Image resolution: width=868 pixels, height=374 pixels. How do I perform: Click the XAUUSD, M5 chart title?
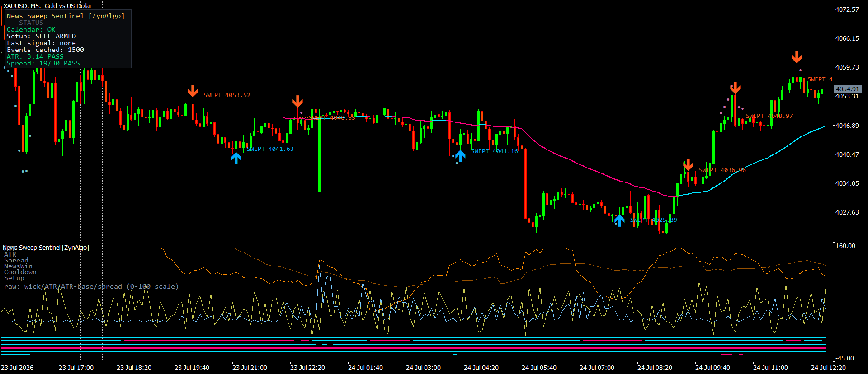[47, 6]
